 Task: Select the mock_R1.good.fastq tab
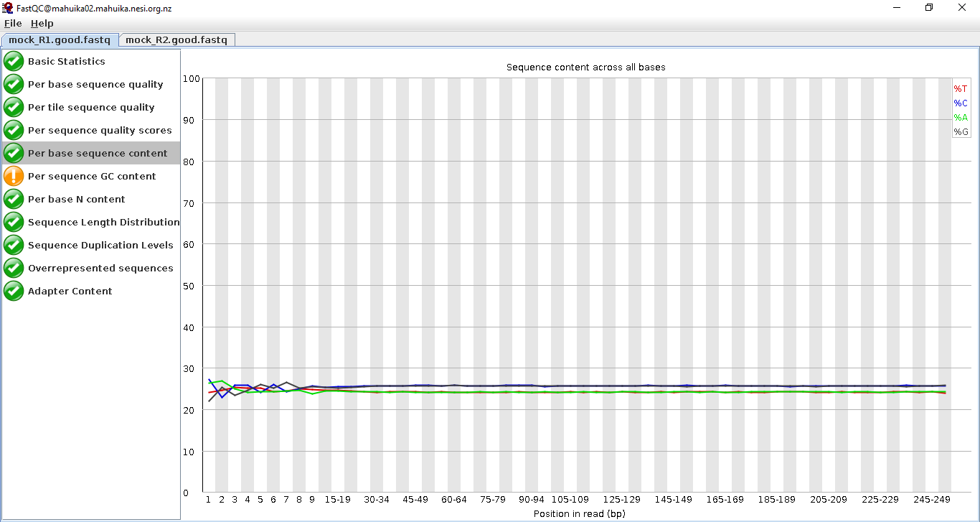(x=60, y=40)
